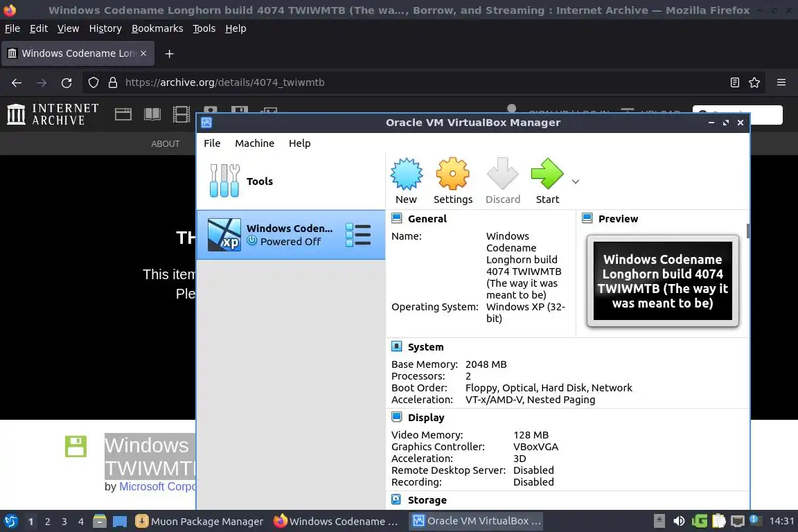Click the volume speaker tray icon

coord(678,522)
